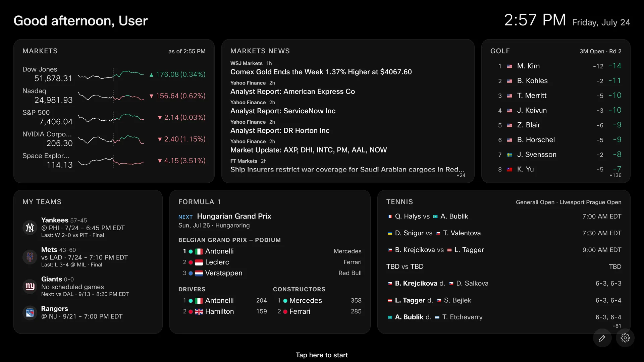Click the 2:57 PM clock
Image resolution: width=644 pixels, height=362 pixels.
tap(535, 20)
